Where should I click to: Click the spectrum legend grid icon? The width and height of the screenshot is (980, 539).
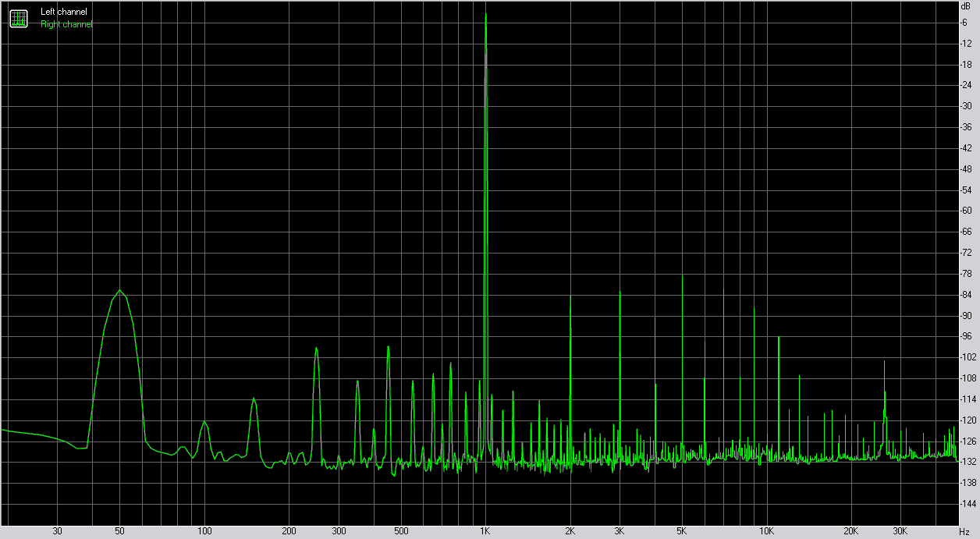pyautogui.click(x=18, y=18)
